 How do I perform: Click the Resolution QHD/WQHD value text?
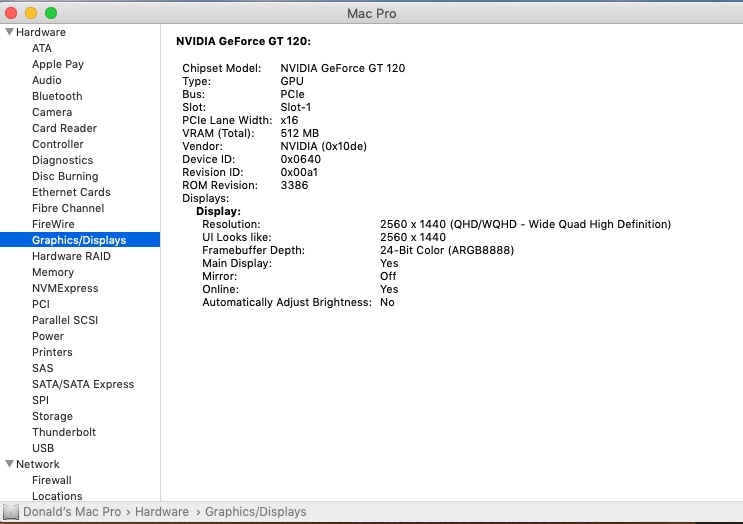tap(526, 224)
